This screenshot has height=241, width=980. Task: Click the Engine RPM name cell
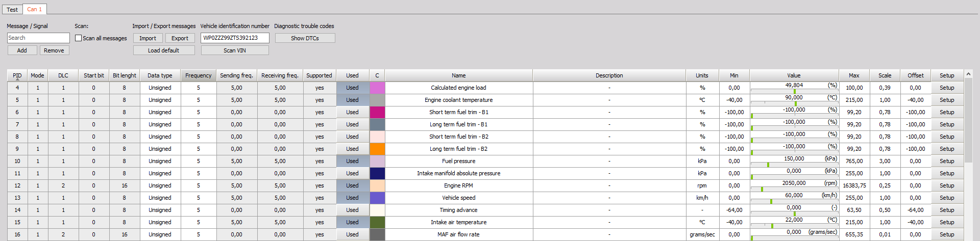tap(459, 185)
